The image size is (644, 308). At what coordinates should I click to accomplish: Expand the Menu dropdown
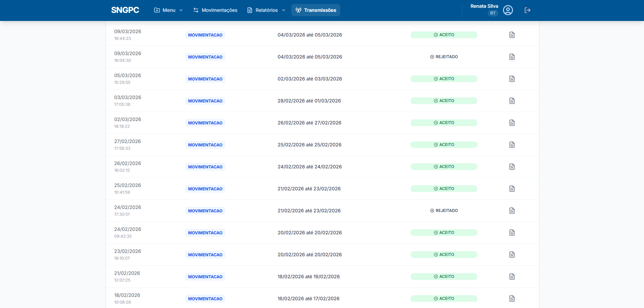(x=168, y=10)
